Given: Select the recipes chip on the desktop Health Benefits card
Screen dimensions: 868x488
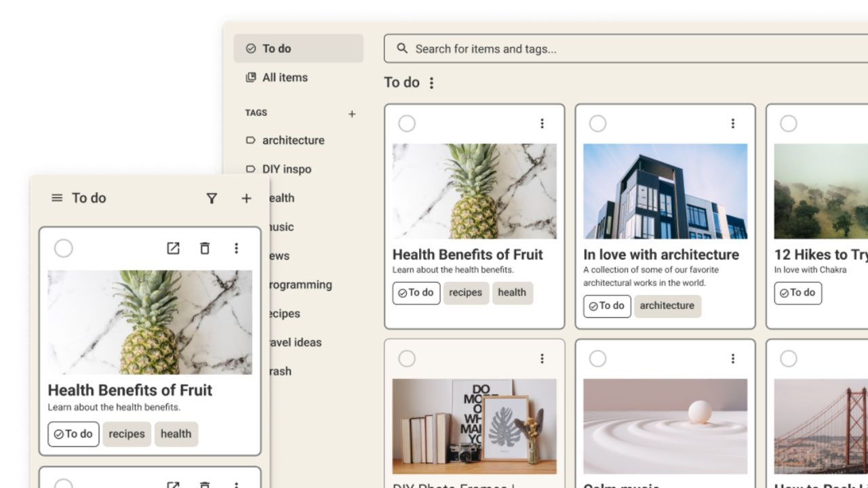Looking at the screenshot, I should [x=466, y=293].
